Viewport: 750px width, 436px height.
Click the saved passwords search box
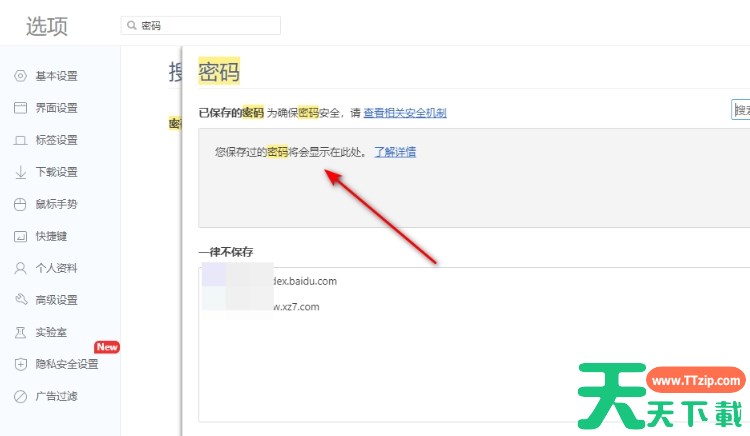click(741, 110)
